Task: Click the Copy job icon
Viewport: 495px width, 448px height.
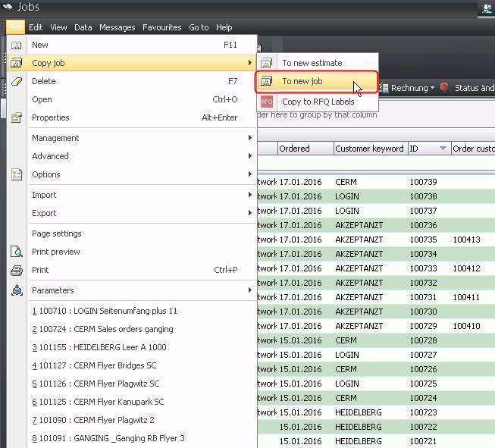Action: (16, 64)
